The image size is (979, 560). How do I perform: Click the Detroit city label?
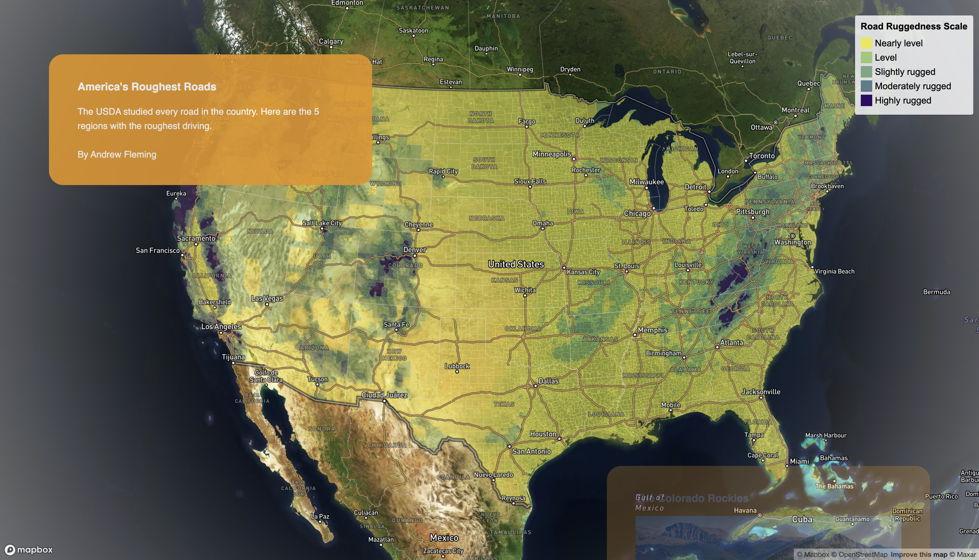pos(695,187)
